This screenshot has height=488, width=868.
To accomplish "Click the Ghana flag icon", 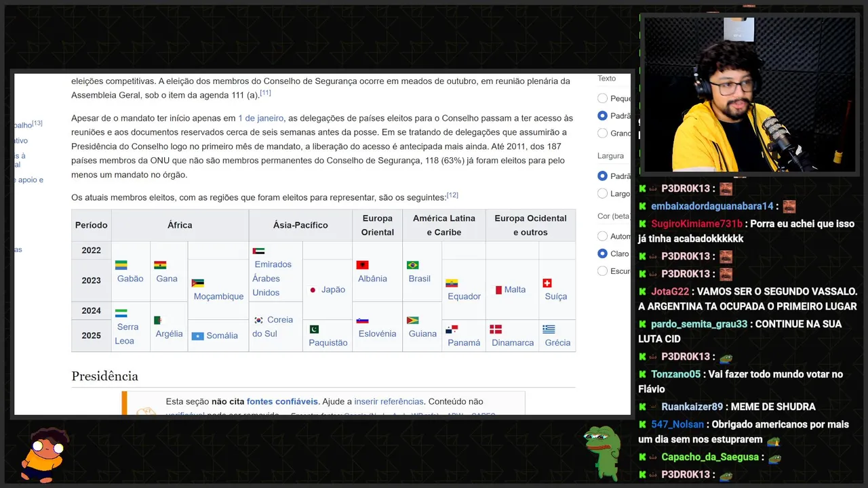I will [160, 265].
